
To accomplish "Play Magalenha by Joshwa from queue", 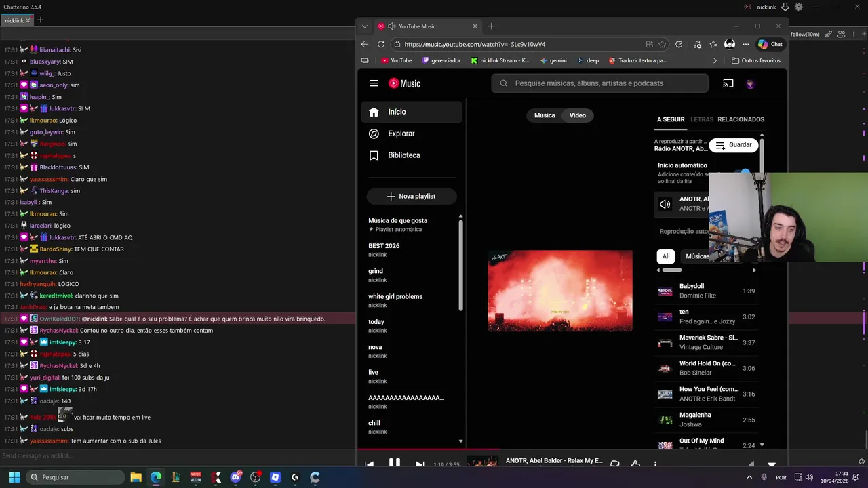I will pyautogui.click(x=707, y=420).
